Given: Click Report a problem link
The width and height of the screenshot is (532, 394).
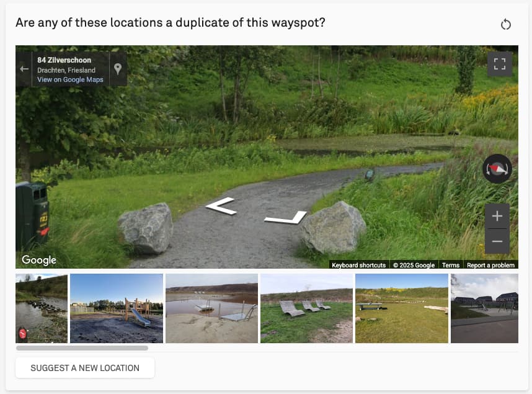Looking at the screenshot, I should (490, 265).
